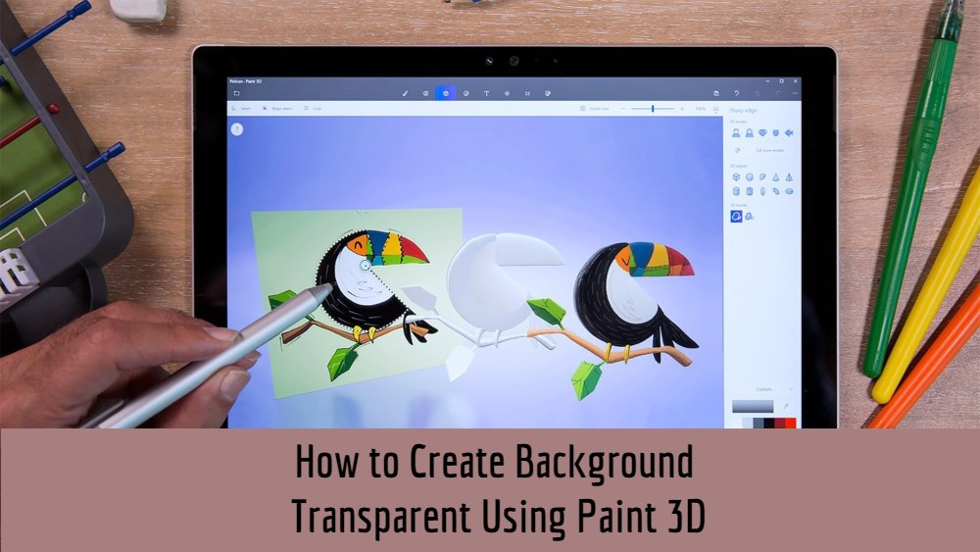The height and width of the screenshot is (552, 980).
Task: Open the three-dot more options menu
Action: click(795, 93)
